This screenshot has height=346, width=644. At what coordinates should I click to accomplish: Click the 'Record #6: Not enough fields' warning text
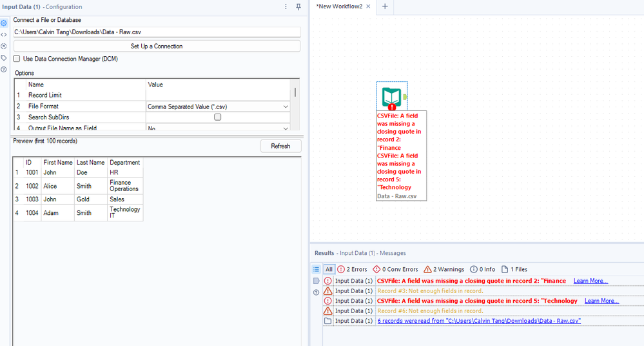click(x=430, y=311)
